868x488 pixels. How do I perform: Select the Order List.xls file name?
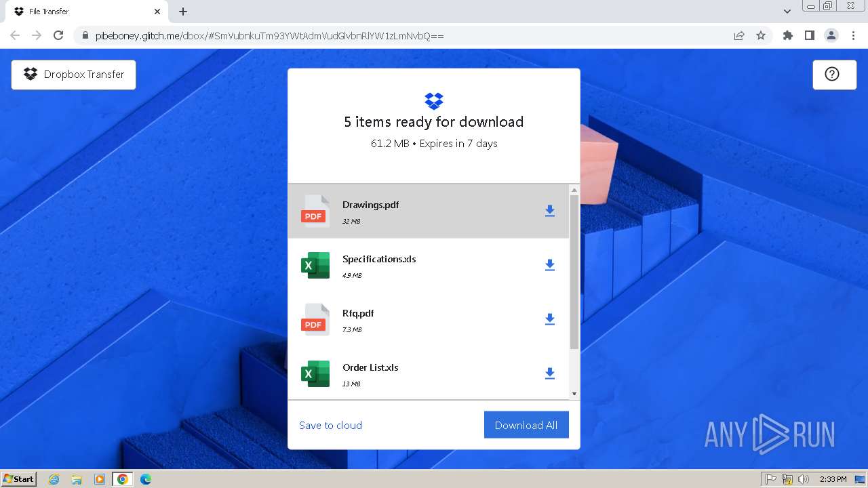click(x=370, y=367)
